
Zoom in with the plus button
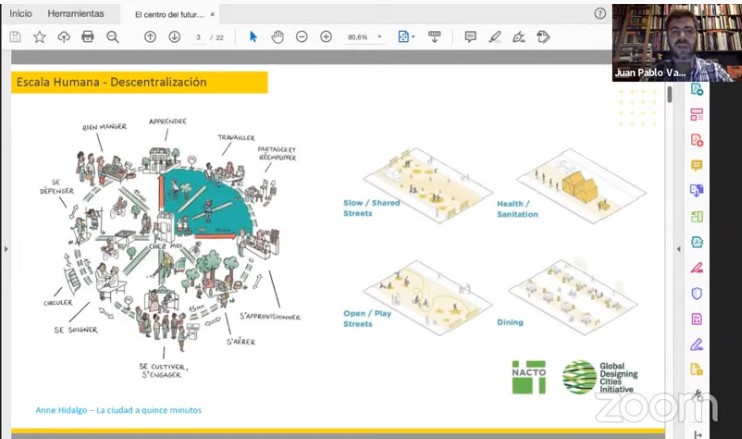pyautogui.click(x=326, y=37)
